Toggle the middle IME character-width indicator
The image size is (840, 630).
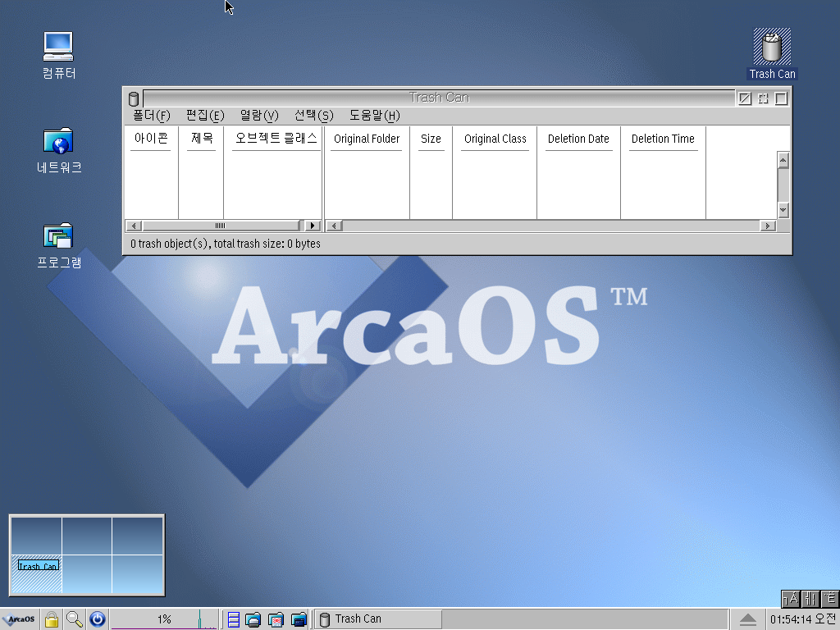point(810,598)
